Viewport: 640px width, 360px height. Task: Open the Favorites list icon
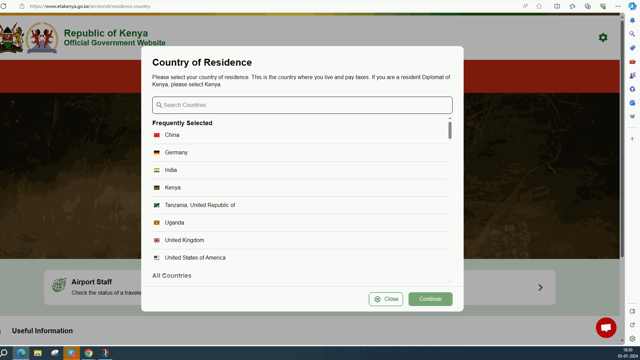572,6
